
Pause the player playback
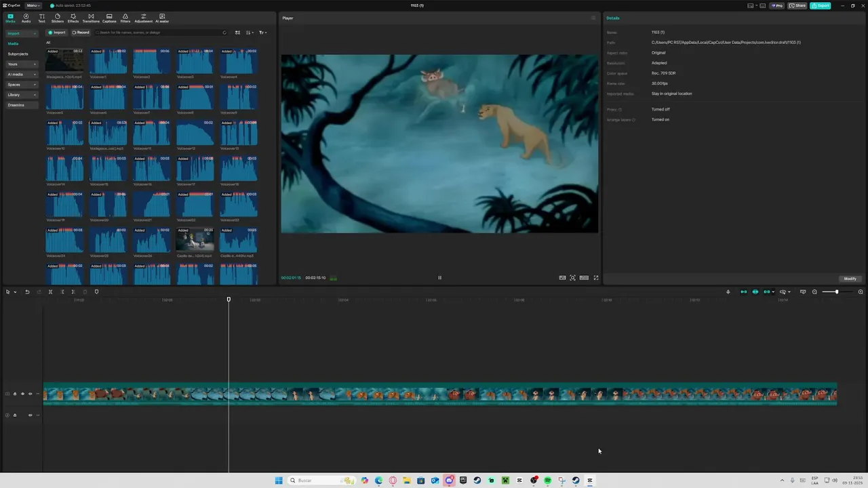[x=439, y=278]
